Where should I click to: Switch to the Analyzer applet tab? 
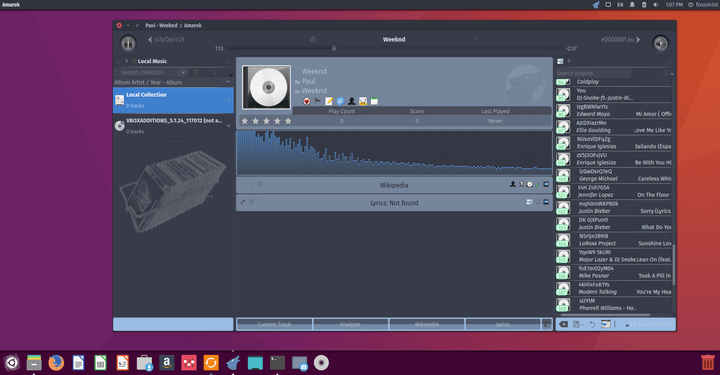tap(350, 324)
